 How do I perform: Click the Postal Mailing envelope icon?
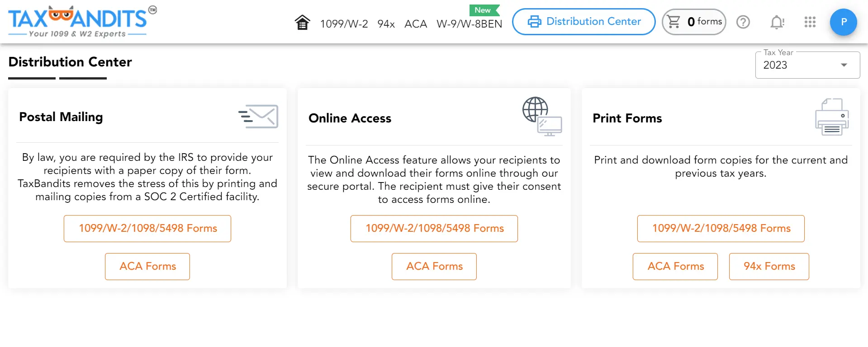point(259,116)
